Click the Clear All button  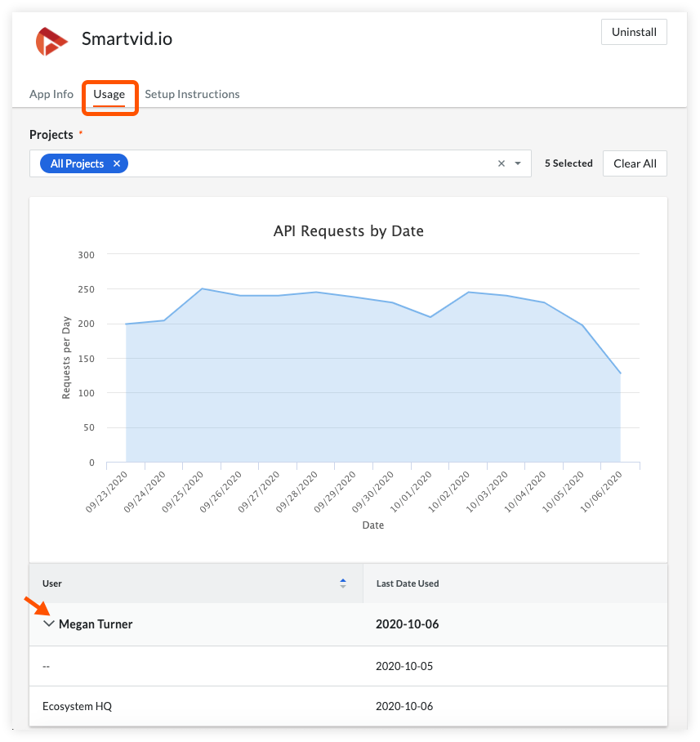coord(635,163)
